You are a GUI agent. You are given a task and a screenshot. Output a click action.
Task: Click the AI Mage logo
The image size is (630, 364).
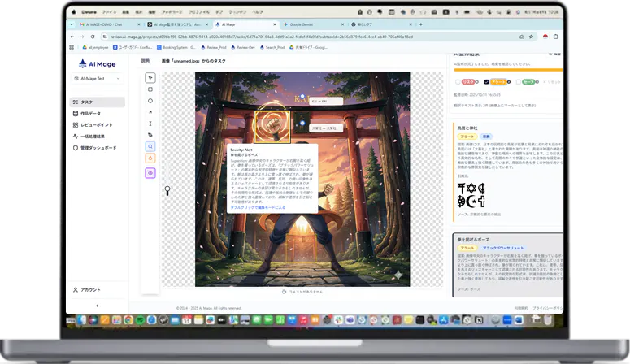coord(98,64)
